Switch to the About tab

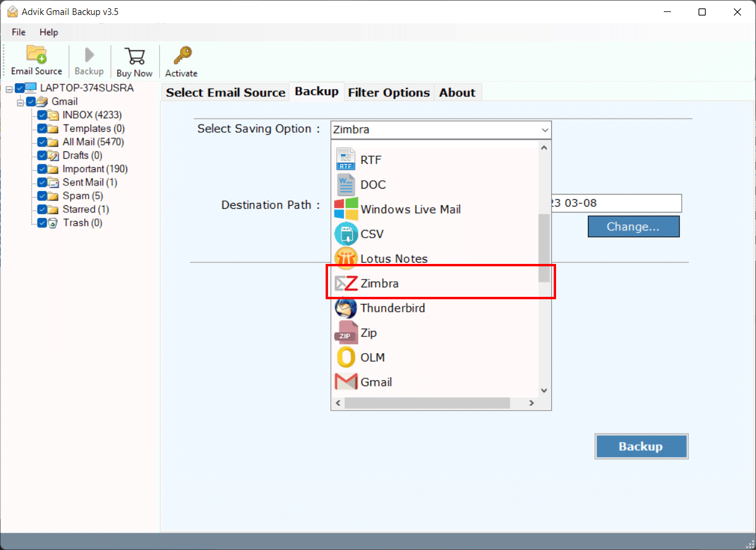click(457, 92)
